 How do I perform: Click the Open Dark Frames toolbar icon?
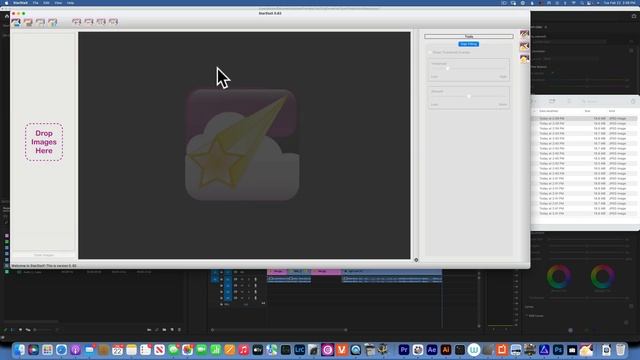coord(28,22)
